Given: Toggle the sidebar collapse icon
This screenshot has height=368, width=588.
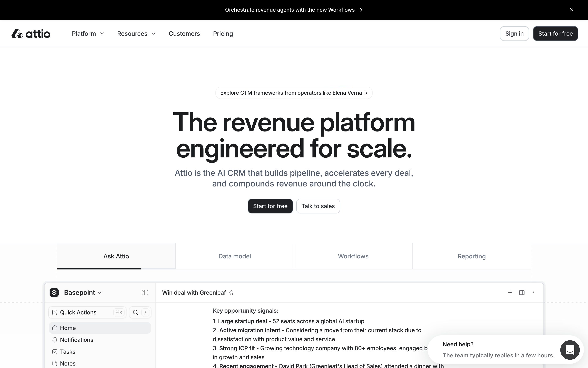Looking at the screenshot, I should coord(145,292).
